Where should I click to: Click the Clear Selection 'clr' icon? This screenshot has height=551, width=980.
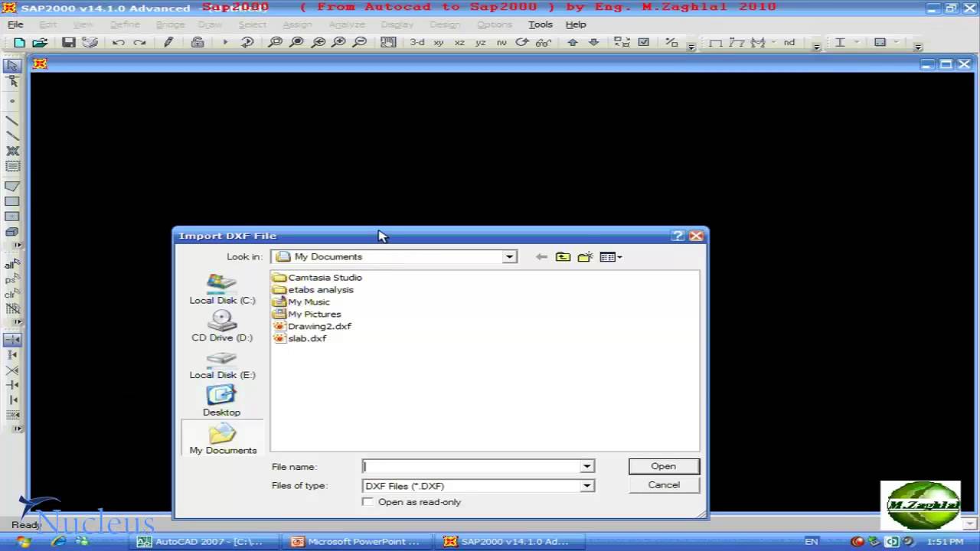(x=12, y=294)
